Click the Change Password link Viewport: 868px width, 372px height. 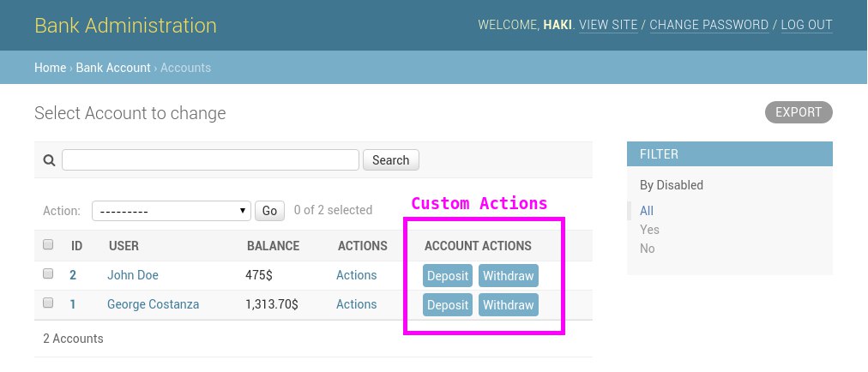click(x=709, y=26)
